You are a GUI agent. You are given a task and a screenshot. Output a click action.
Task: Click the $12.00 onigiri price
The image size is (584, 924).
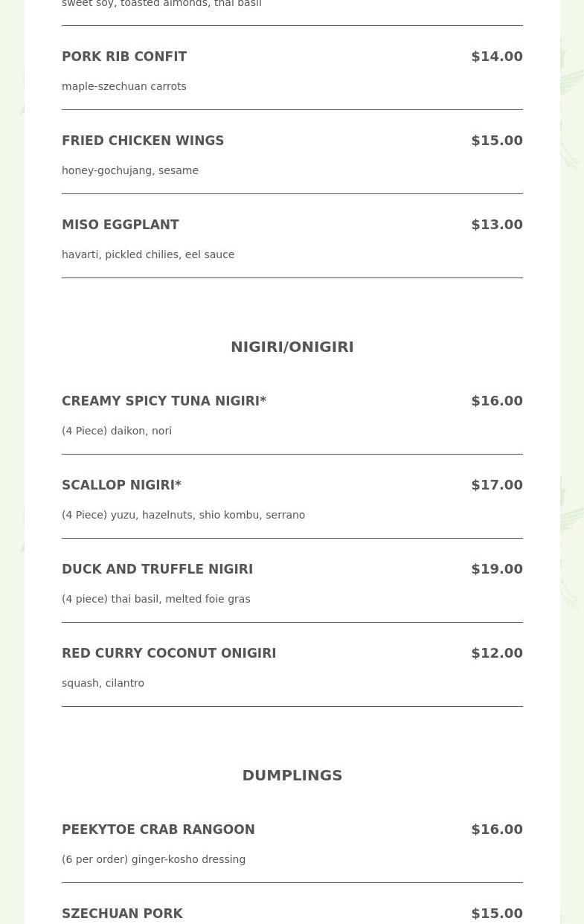click(x=496, y=653)
